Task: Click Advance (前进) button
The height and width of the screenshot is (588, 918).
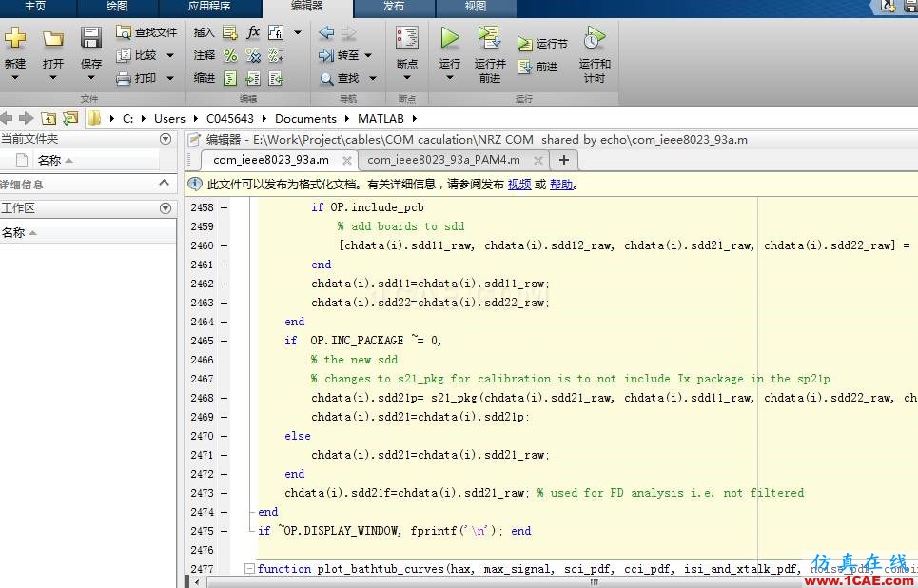Action: (538, 67)
